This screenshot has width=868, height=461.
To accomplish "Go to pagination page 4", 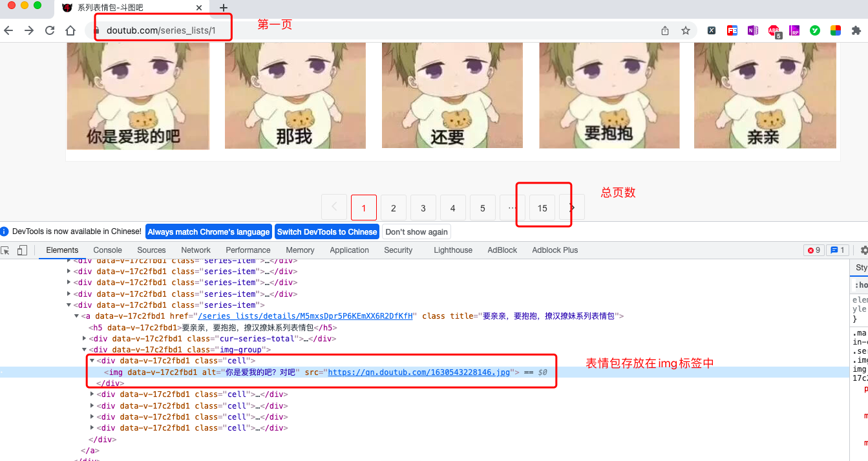I will coord(453,208).
